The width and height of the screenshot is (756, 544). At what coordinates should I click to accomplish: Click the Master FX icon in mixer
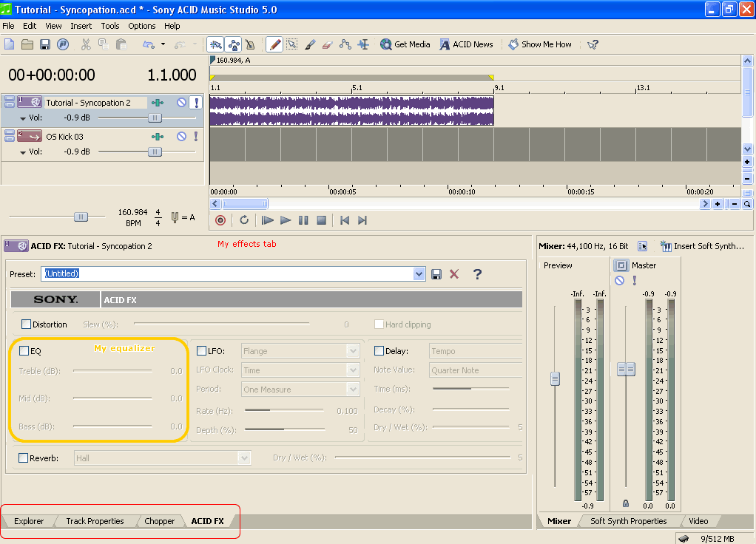[621, 265]
